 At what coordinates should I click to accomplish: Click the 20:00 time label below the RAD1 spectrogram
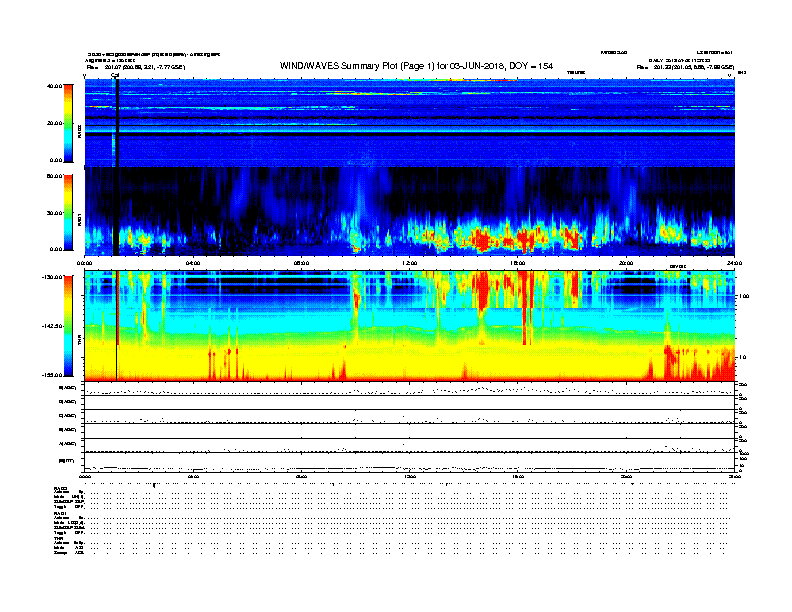[626, 263]
